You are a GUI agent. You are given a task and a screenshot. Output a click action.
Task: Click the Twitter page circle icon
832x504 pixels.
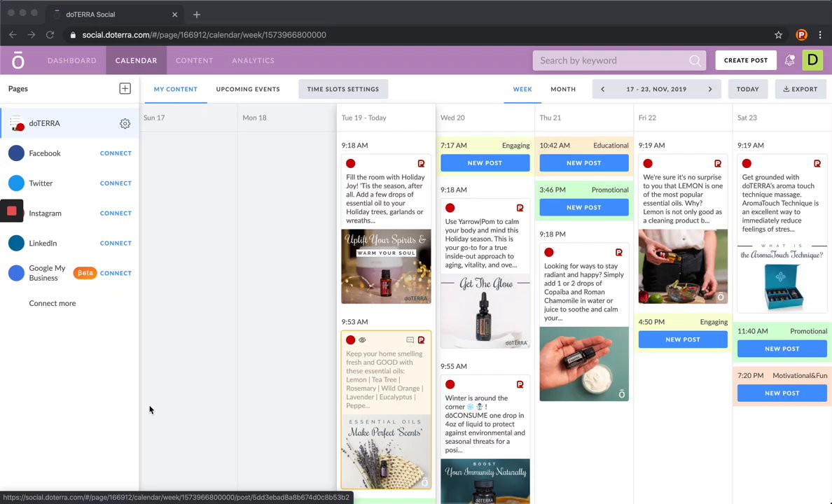tap(16, 183)
